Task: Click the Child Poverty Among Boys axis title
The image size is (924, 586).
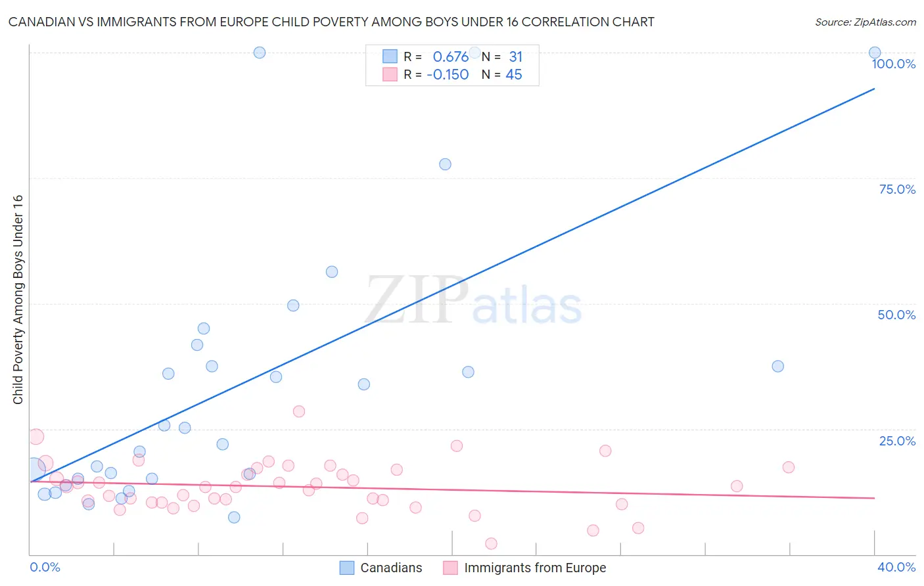Action: 18,300
